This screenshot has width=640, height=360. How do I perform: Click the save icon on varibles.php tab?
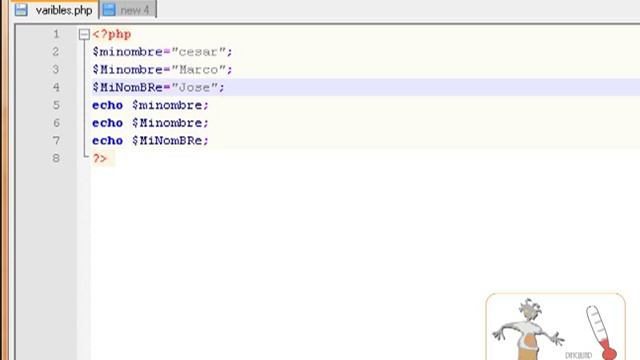(x=21, y=10)
